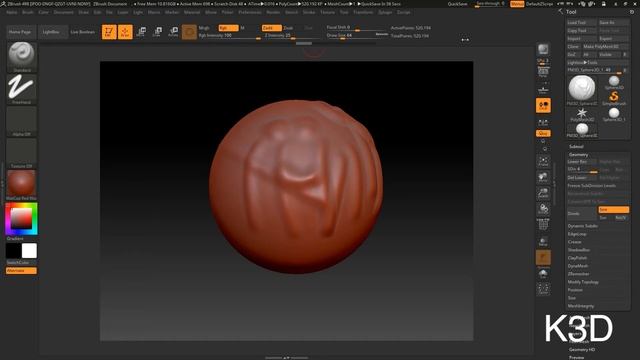Image resolution: width=640 pixels, height=360 pixels.
Task: Click the QuickSave button
Action: pyautogui.click(x=457, y=4)
